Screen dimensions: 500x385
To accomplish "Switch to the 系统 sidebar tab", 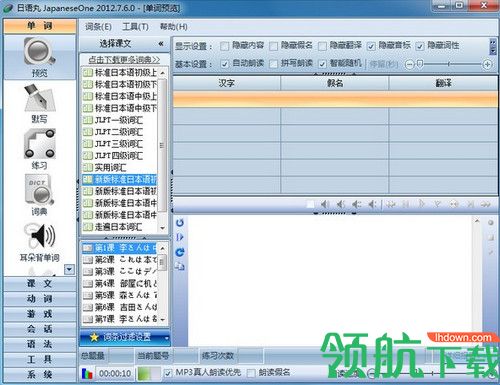I will pyautogui.click(x=40, y=374).
